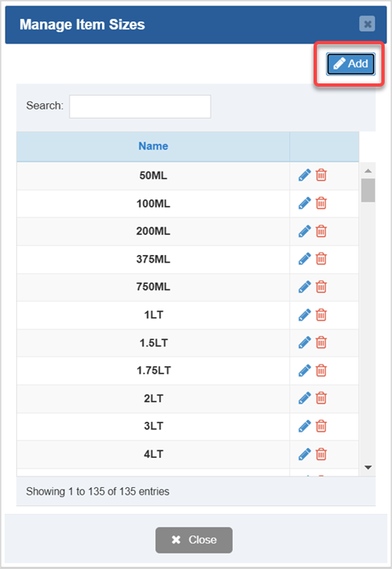
Task: Edit the 750ML size entry
Action: point(305,287)
